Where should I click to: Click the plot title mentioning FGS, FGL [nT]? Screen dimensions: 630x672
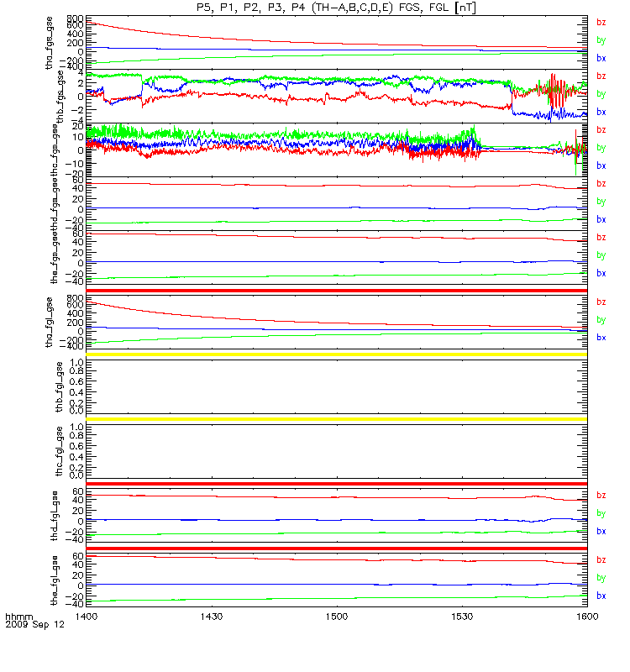tap(336, 8)
